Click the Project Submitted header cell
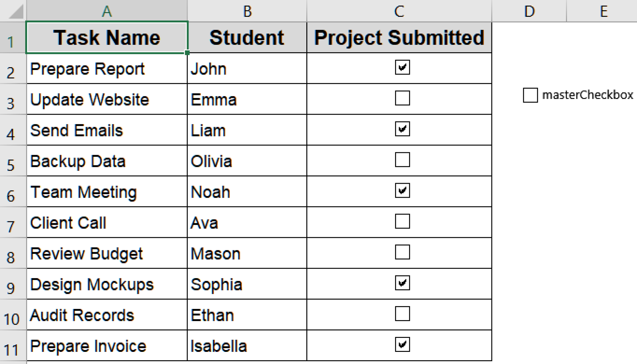Image resolution: width=637 pixels, height=364 pixels. pyautogui.click(x=399, y=37)
